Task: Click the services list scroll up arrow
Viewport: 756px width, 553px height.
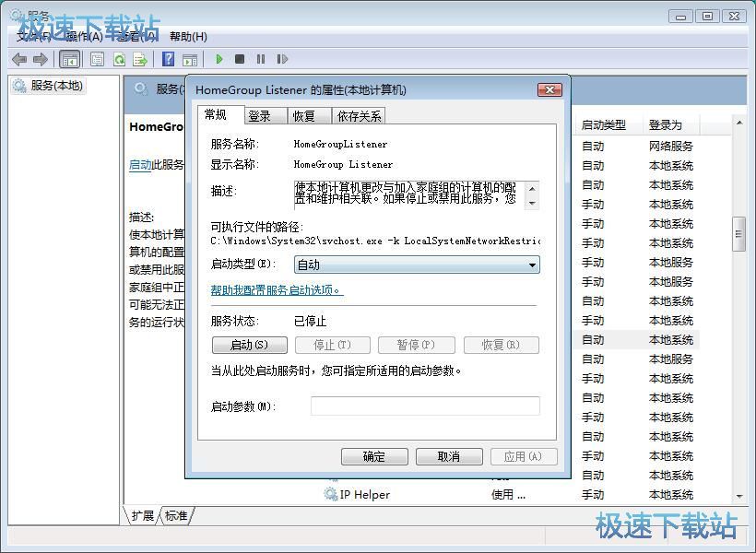Action: click(738, 123)
